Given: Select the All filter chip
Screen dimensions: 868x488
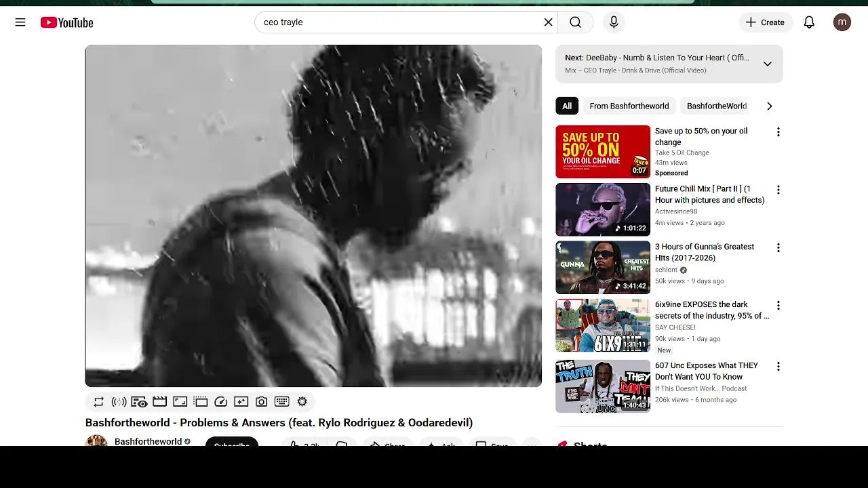Looking at the screenshot, I should tap(567, 106).
